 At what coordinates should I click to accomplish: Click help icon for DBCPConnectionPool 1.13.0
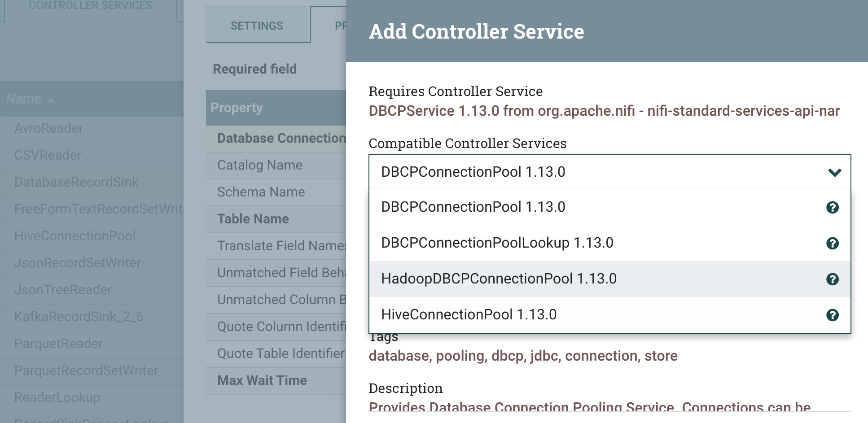(832, 207)
